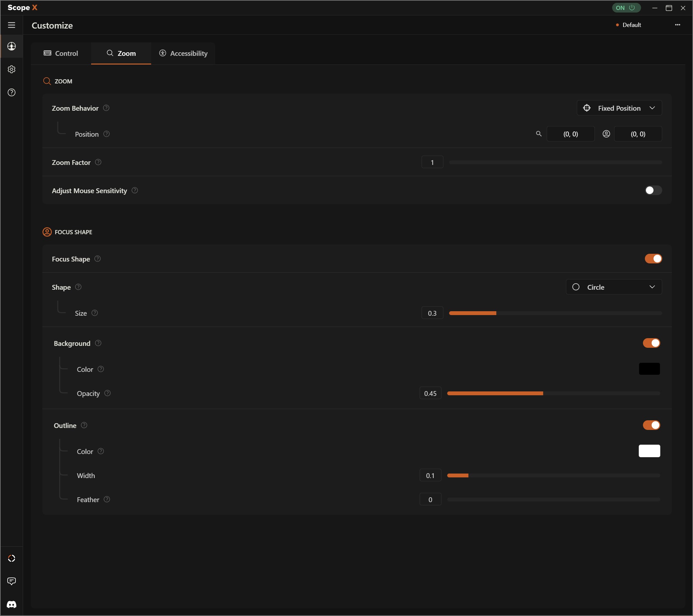Select the crosshair Customize icon in the sidebar
This screenshot has height=616, width=693.
click(x=12, y=47)
